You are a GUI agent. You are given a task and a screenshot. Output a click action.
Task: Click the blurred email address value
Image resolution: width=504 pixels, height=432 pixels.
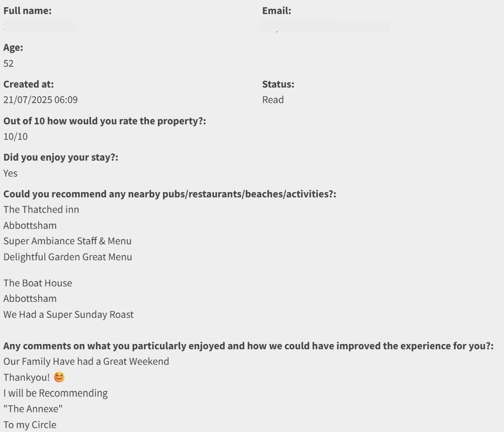[325, 27]
